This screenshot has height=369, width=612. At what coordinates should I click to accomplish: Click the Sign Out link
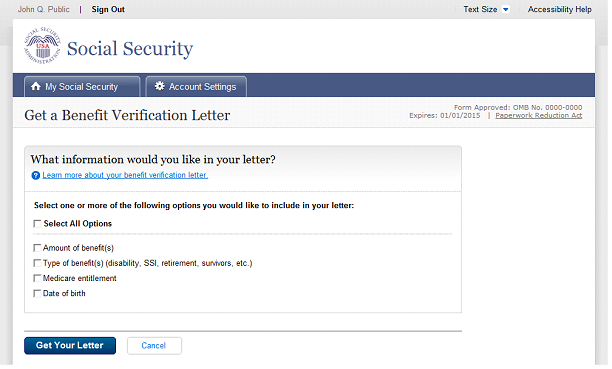tap(108, 9)
